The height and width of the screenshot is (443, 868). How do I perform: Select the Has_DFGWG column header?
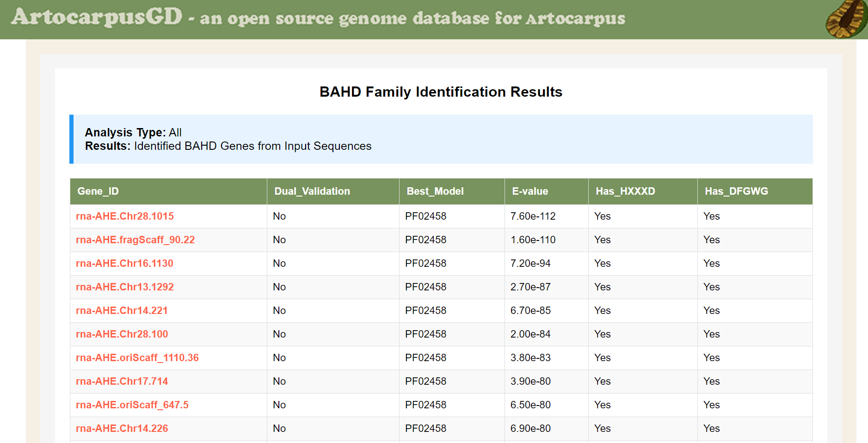tap(736, 191)
